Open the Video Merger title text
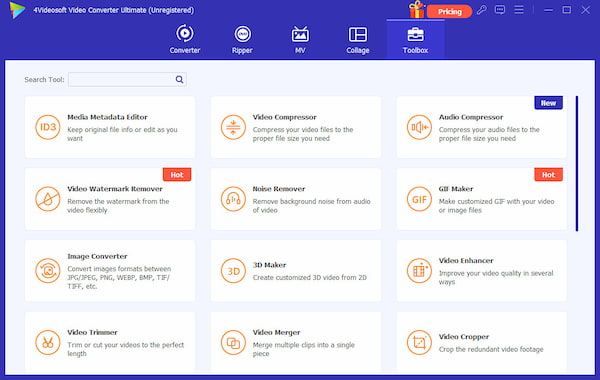600x380 pixels. tap(276, 332)
